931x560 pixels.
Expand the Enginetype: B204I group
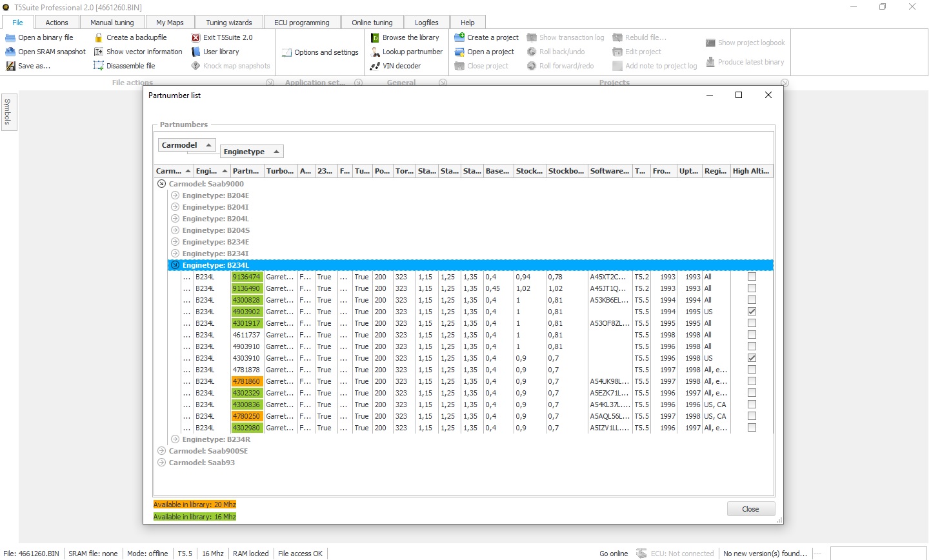coord(175,207)
